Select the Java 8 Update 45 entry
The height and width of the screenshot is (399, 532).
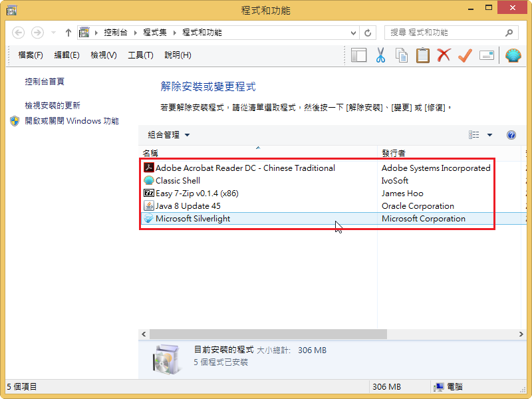point(188,205)
